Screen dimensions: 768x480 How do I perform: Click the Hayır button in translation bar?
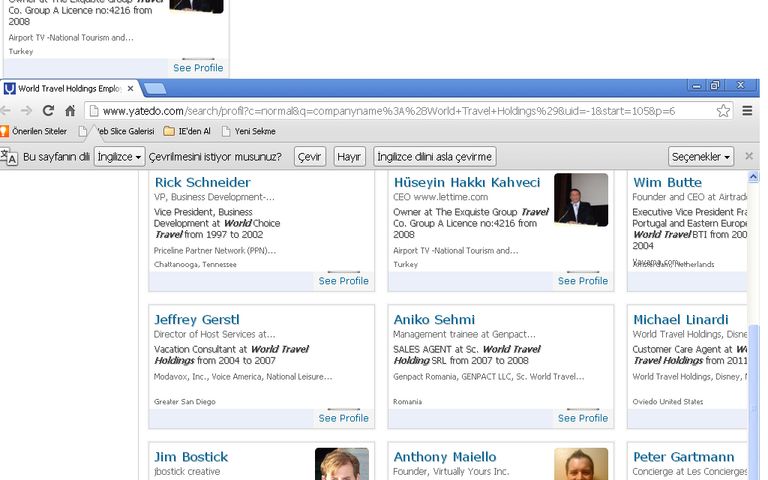tap(349, 157)
